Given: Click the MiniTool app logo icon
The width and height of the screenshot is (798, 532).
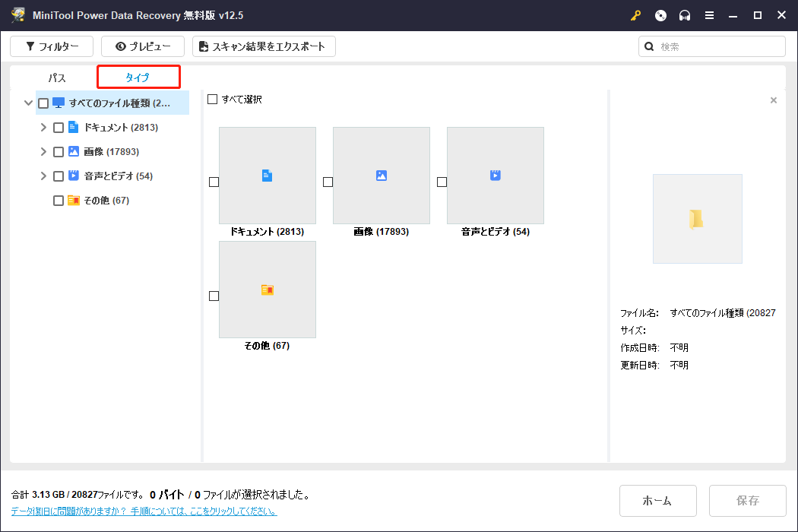Looking at the screenshot, I should pos(18,14).
